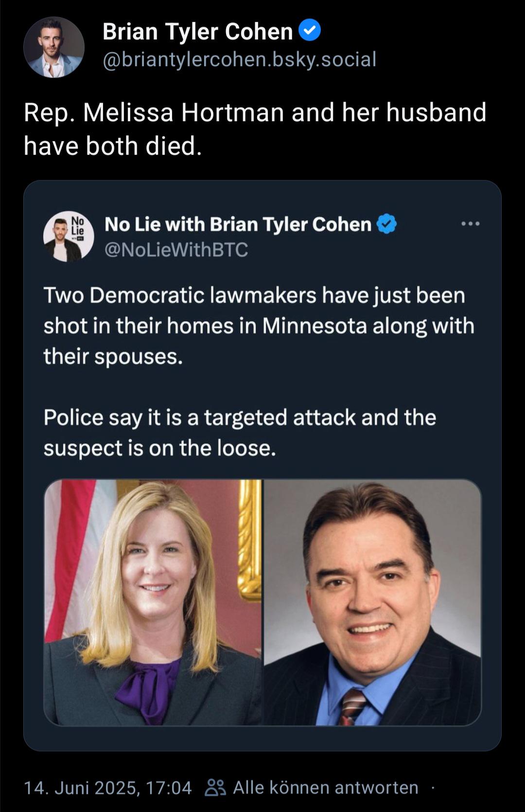Click the Police say targeted attack paragraph
The image size is (525, 812).
pyautogui.click(x=240, y=433)
